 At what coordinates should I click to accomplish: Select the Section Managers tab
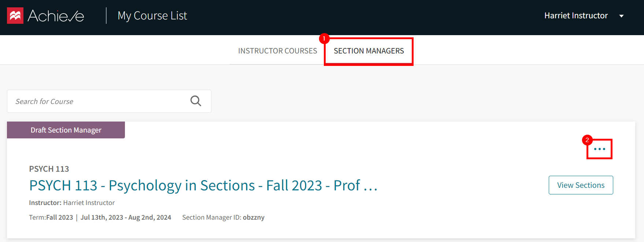click(369, 51)
